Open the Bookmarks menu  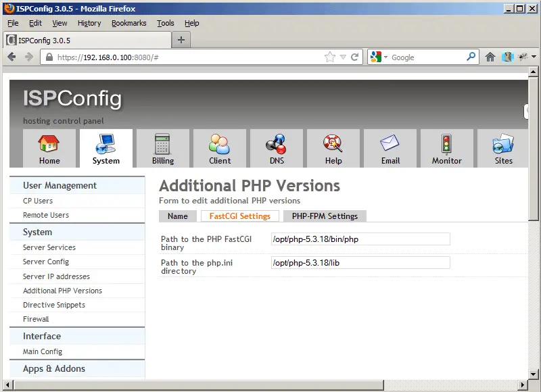pyautogui.click(x=128, y=23)
